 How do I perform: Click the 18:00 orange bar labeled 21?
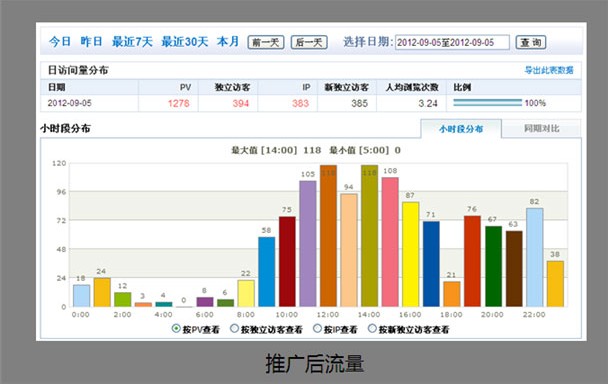[452, 294]
